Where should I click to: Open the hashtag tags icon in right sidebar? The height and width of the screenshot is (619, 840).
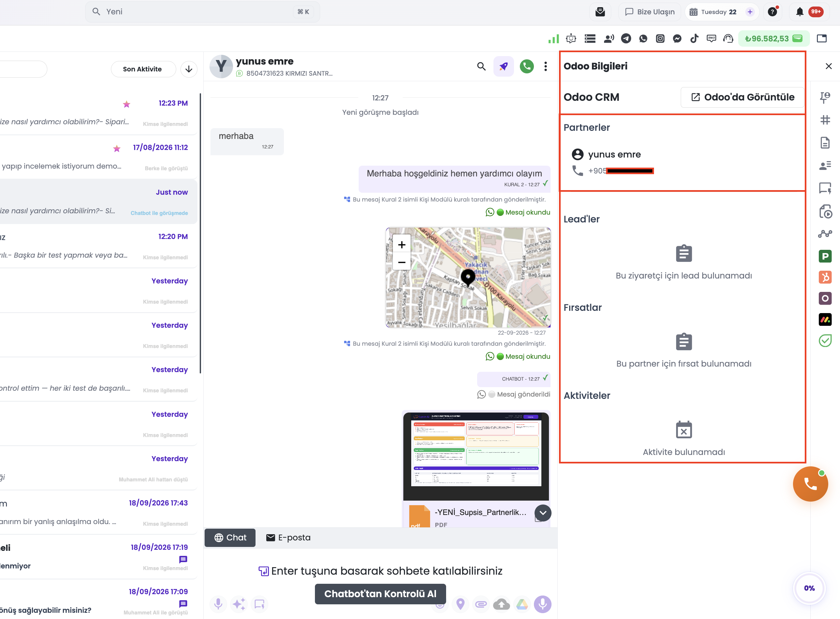[x=825, y=120]
